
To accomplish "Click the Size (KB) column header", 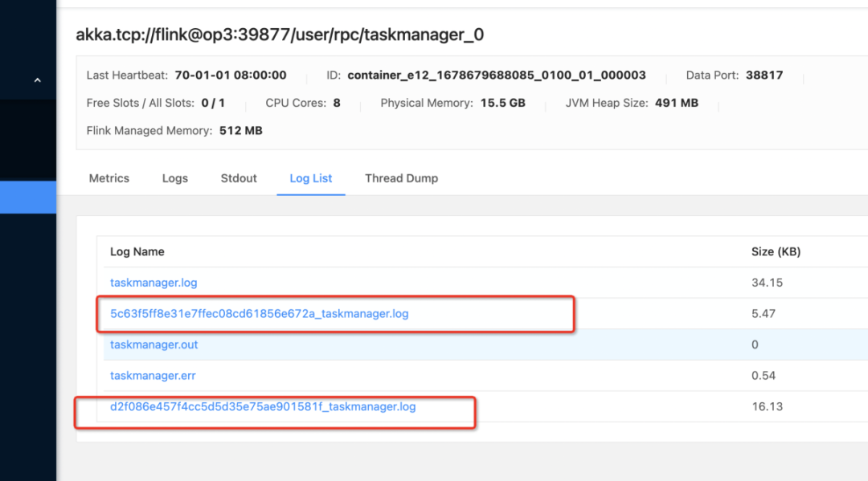I will (776, 251).
